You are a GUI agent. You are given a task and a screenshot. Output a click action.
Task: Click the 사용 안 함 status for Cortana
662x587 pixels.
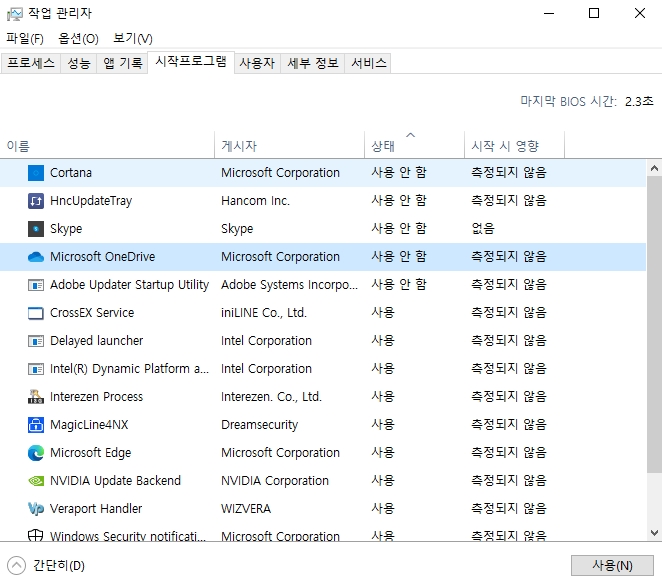click(399, 173)
